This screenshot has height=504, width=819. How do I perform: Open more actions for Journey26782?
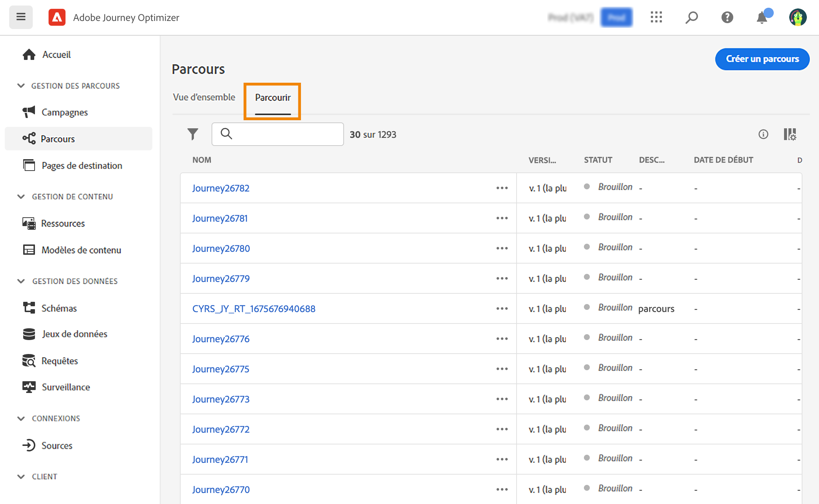(502, 188)
